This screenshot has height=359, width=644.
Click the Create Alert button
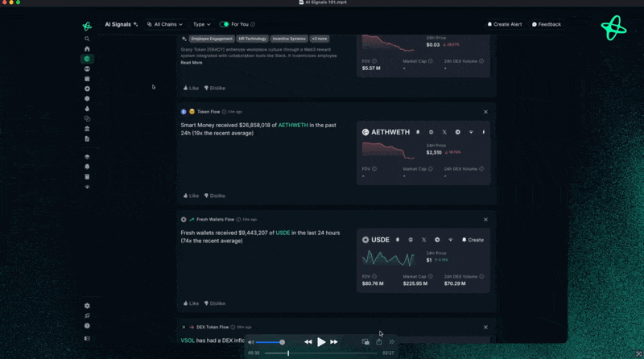click(x=505, y=25)
